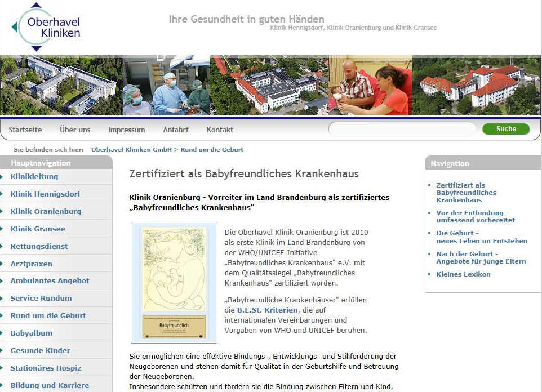This screenshot has height=392, width=542.
Task: Open Klinikleitung in main navigation
Action: 34,177
